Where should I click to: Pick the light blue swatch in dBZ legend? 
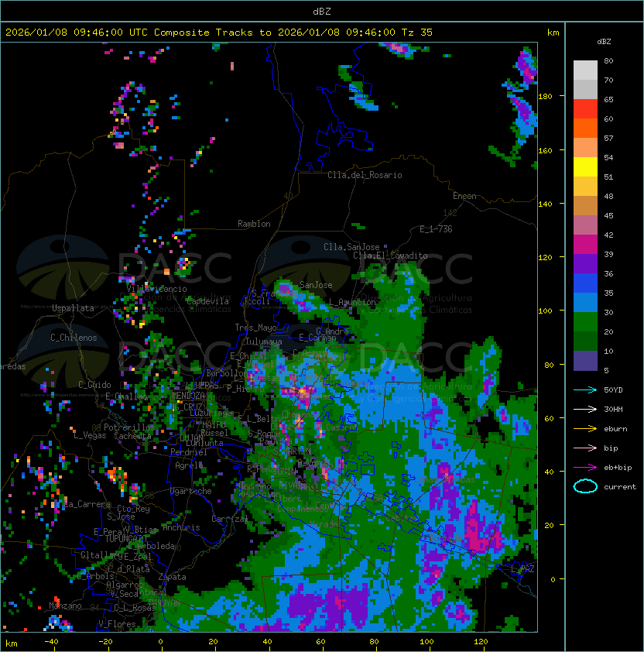coord(585,303)
